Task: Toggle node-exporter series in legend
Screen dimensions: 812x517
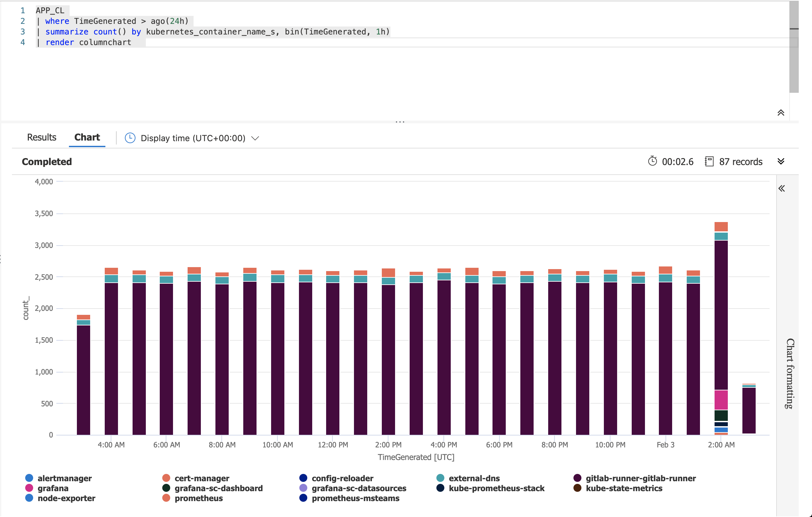Action: [60, 498]
